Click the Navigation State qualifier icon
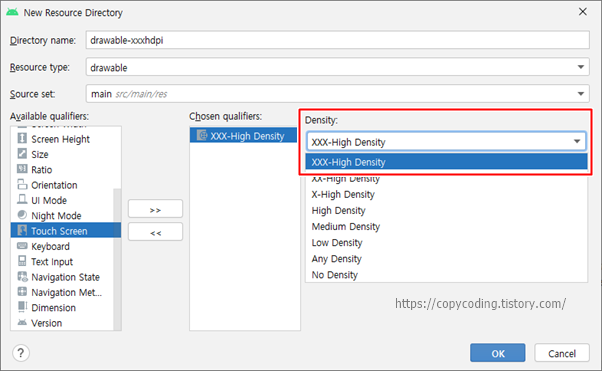Image resolution: width=602 pixels, height=371 pixels. pos(22,276)
